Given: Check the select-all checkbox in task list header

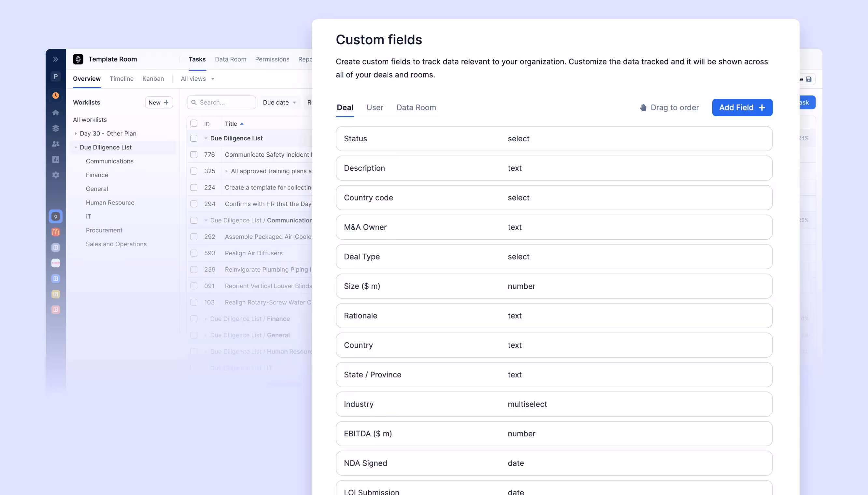Looking at the screenshot, I should point(194,123).
